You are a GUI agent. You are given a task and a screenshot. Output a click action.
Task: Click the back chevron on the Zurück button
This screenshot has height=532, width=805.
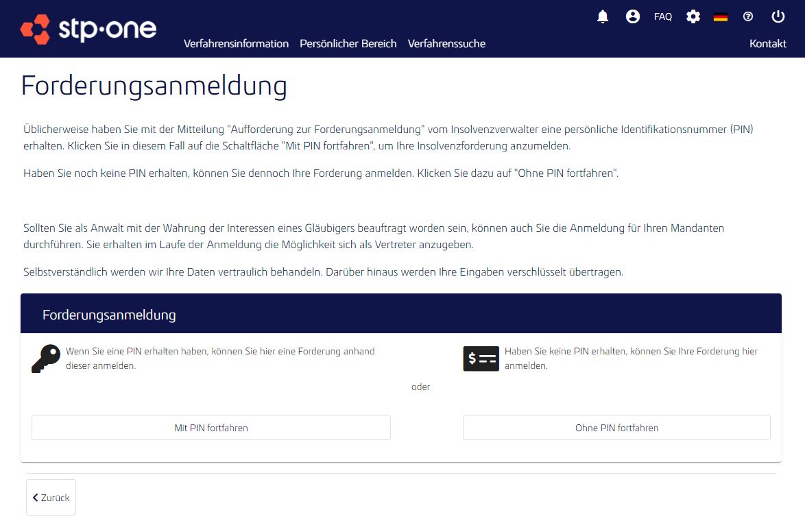click(x=36, y=496)
